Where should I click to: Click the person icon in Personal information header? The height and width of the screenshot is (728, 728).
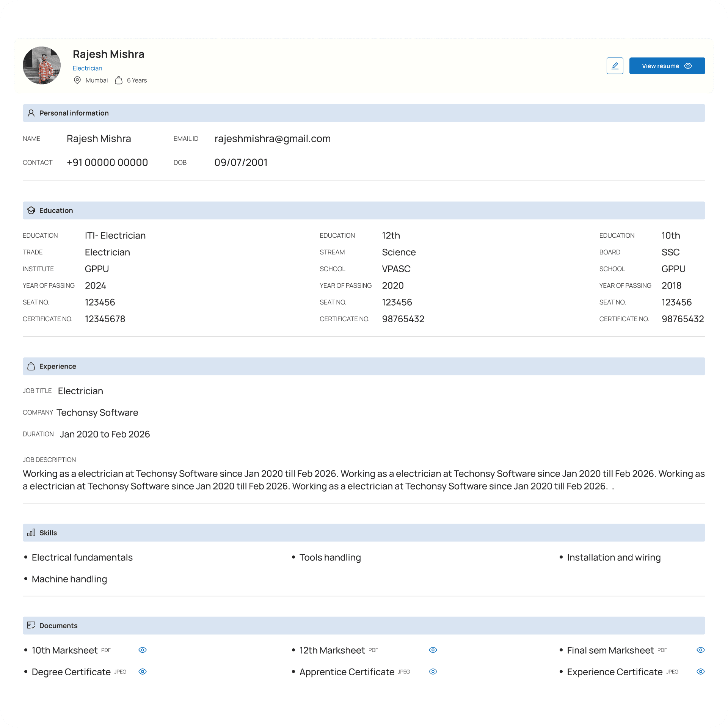tap(31, 113)
